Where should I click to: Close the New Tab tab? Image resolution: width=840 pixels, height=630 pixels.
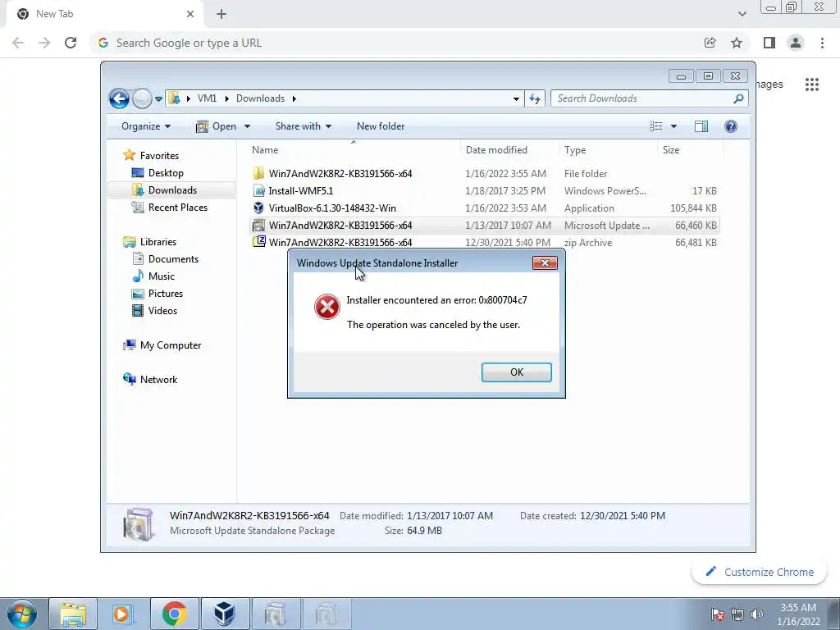coord(190,14)
